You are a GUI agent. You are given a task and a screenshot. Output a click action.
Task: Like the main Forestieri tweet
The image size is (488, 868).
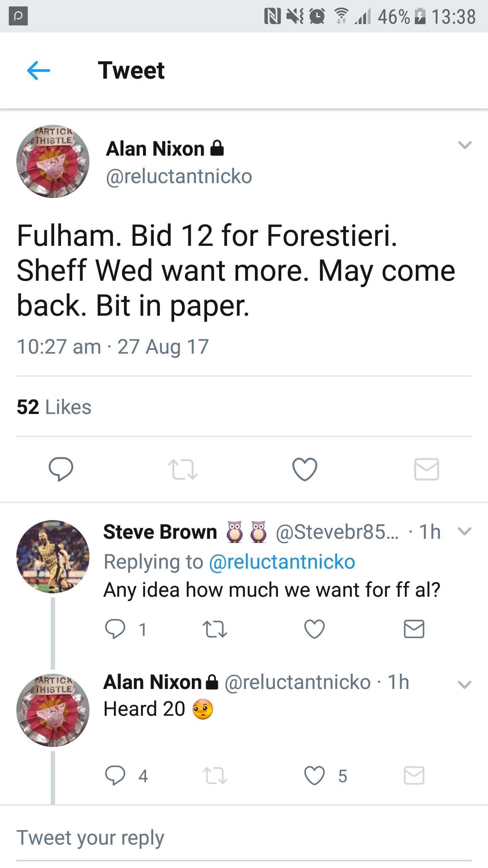305,469
